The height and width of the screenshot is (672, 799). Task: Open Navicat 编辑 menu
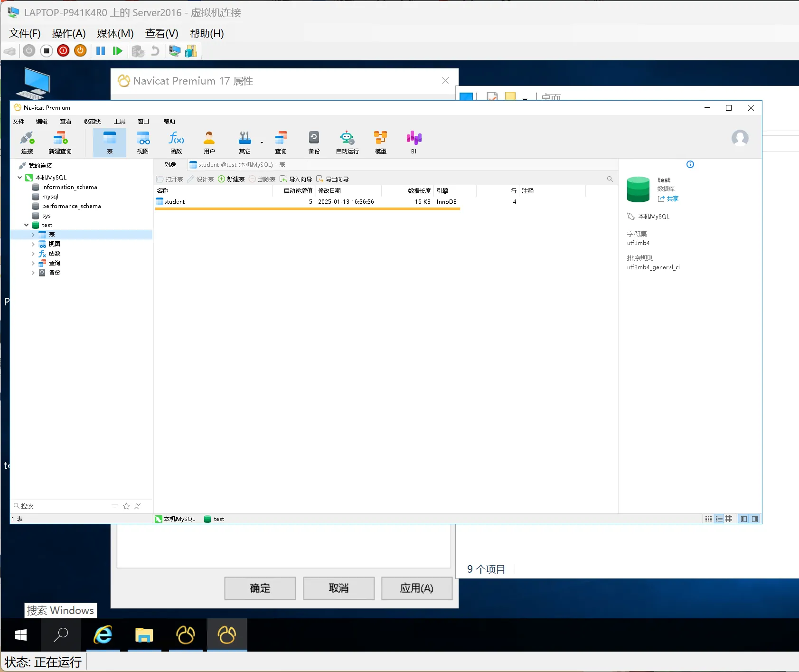(x=42, y=122)
